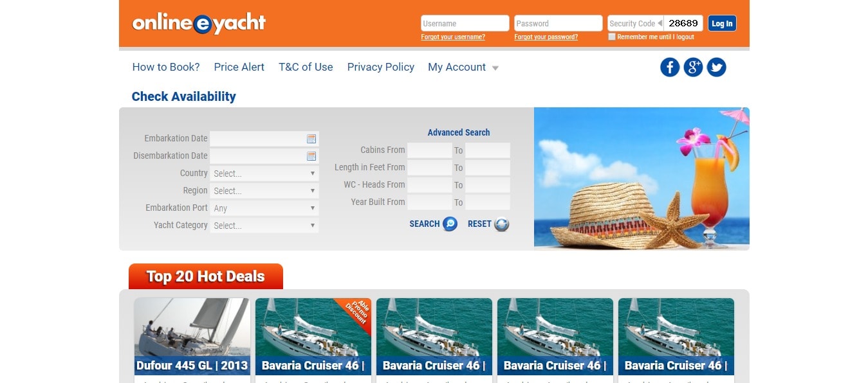This screenshot has width=868, height=383.
Task: Expand the My Account menu arrow
Action: 495,68
